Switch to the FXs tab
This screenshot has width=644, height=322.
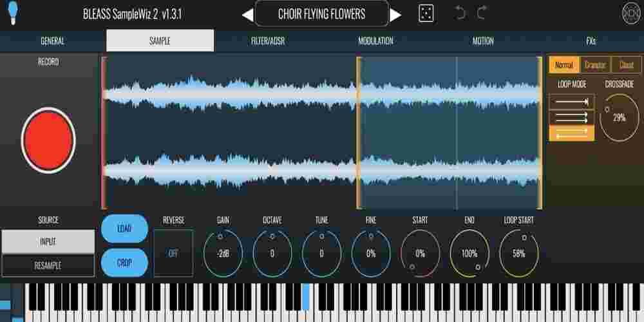click(591, 41)
